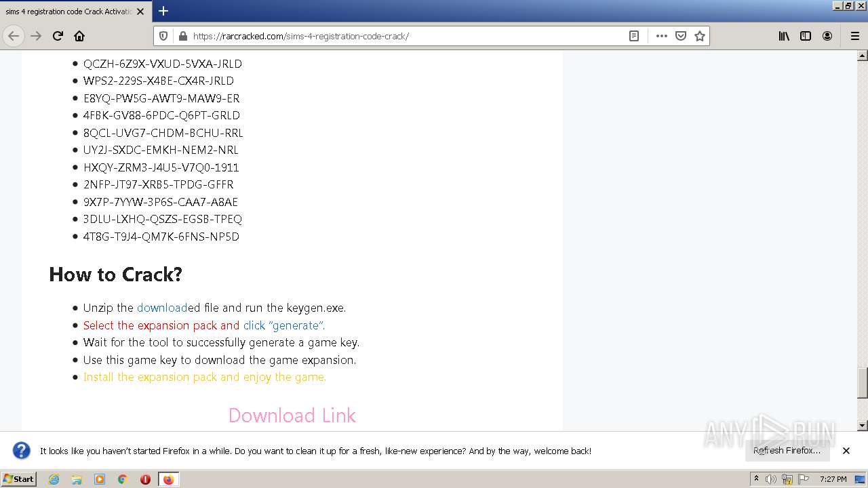
Task: Open Action Center flag icon
Action: tap(804, 479)
